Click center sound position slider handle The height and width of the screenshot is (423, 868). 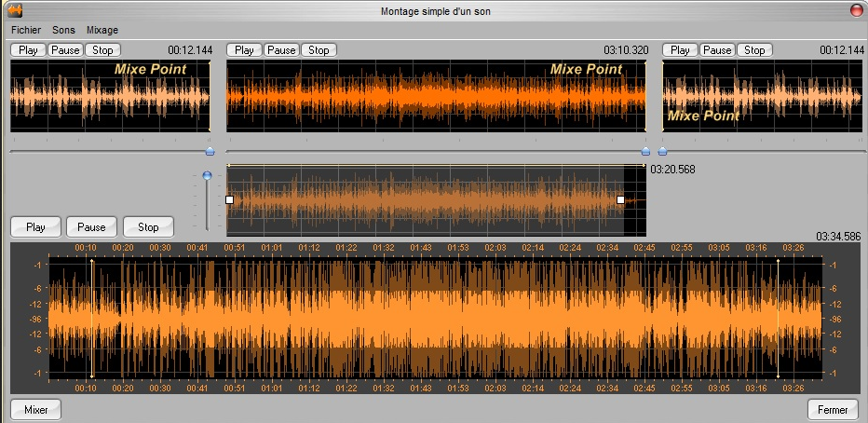(645, 151)
